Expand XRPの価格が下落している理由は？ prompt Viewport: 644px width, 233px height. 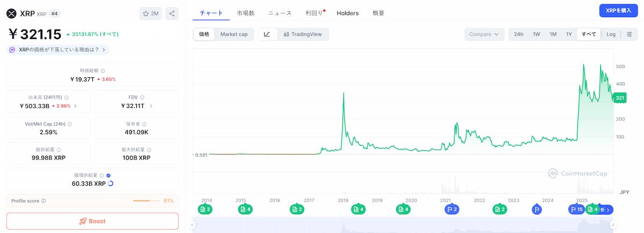(58, 49)
